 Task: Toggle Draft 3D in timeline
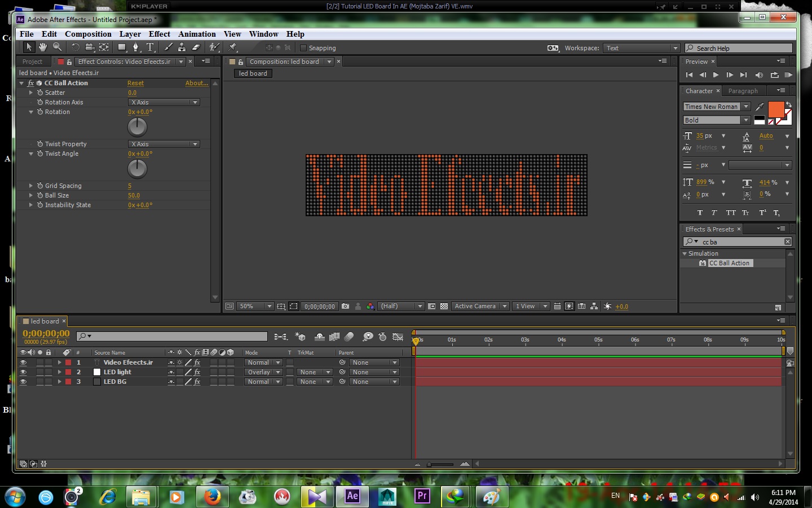tap(301, 337)
